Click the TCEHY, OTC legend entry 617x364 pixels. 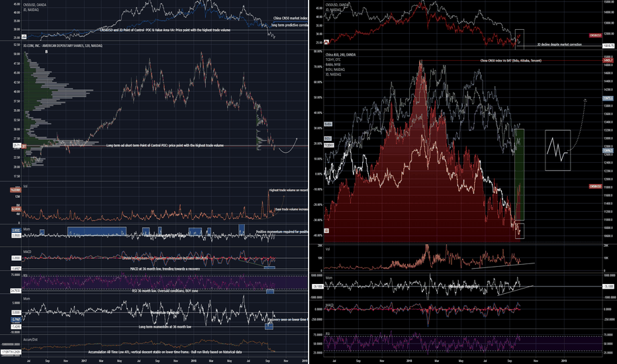[x=334, y=60]
